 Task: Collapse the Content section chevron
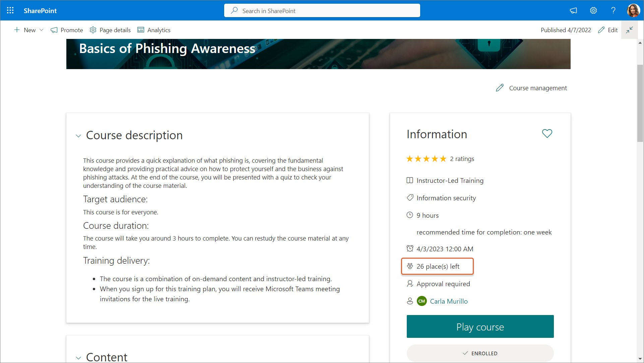pyautogui.click(x=78, y=358)
